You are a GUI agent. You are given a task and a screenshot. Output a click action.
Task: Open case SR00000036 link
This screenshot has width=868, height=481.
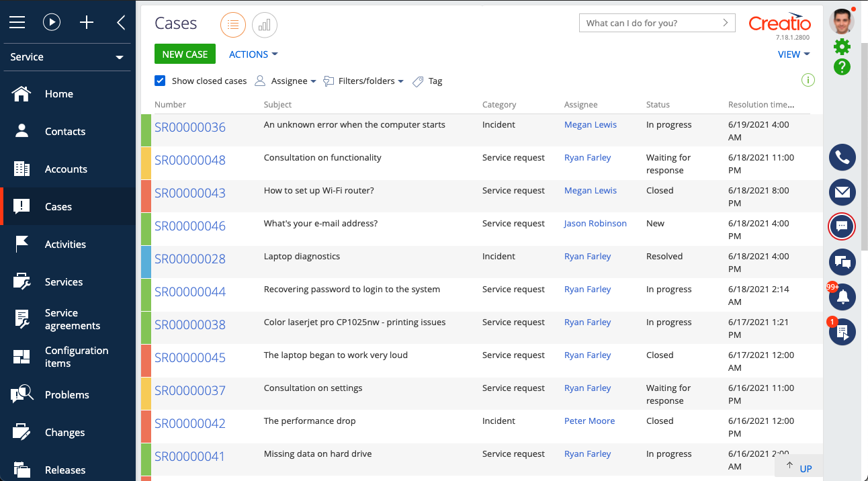point(190,128)
